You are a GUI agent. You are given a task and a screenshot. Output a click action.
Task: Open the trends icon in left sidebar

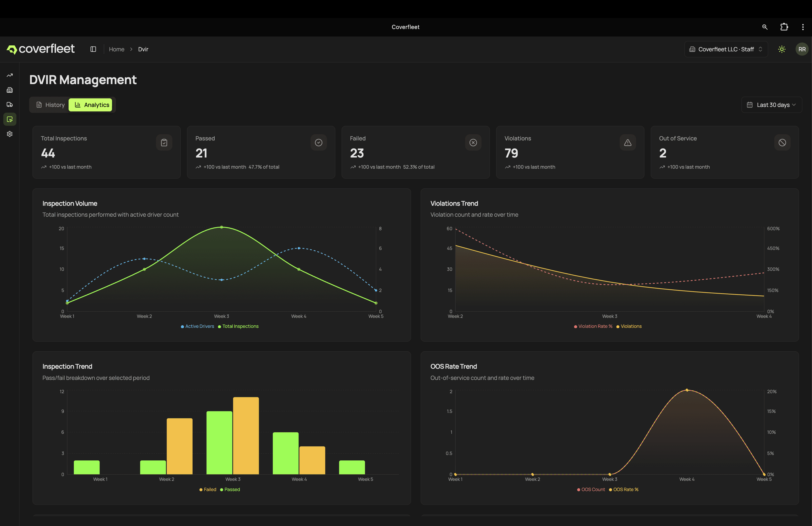pyautogui.click(x=9, y=76)
